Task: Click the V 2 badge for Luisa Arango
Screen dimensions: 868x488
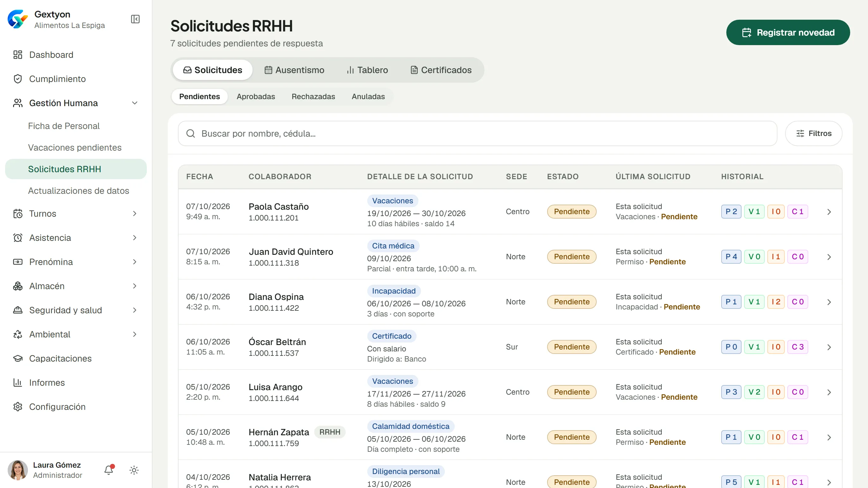Action: [x=754, y=392]
